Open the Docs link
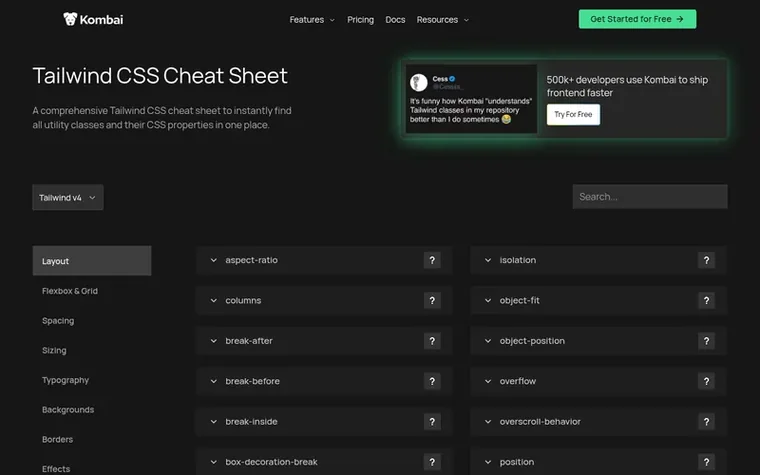 tap(395, 20)
